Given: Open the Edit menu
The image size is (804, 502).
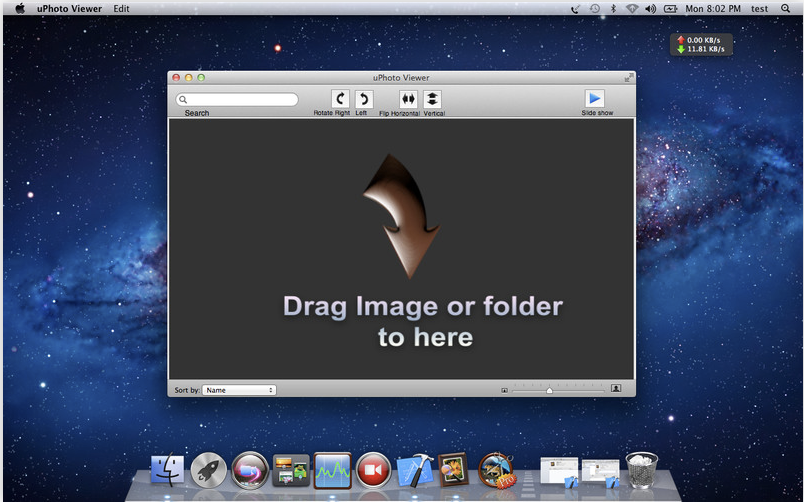Looking at the screenshot, I should (122, 8).
